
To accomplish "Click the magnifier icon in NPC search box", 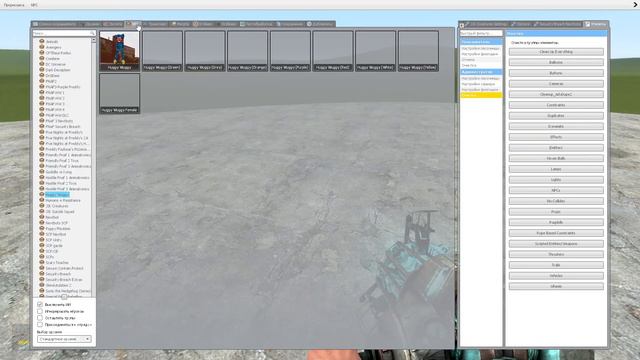I will (x=92, y=33).
